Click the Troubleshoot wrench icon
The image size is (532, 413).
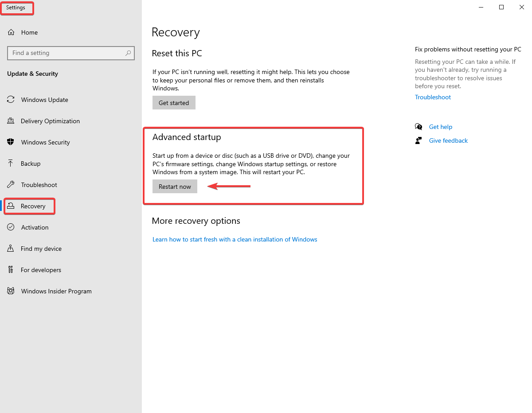point(11,185)
